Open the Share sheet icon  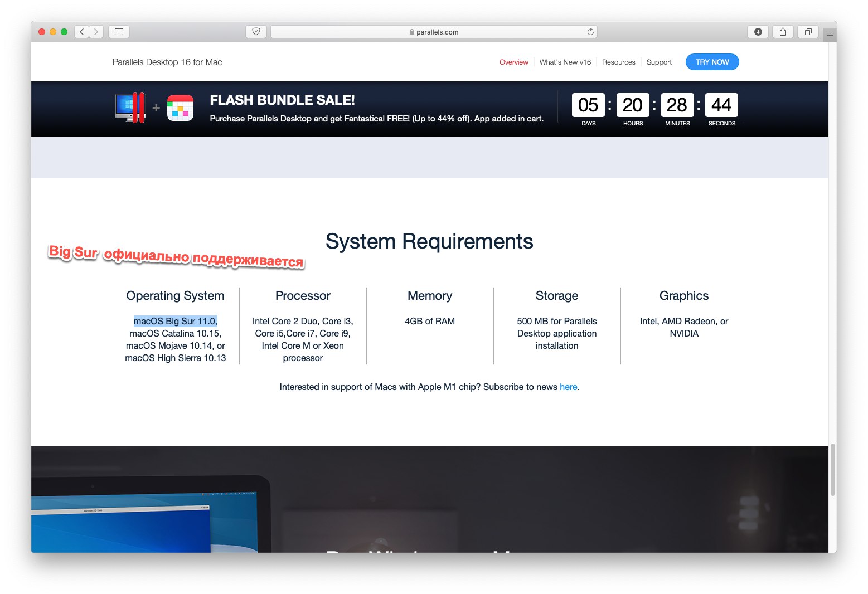click(x=783, y=32)
